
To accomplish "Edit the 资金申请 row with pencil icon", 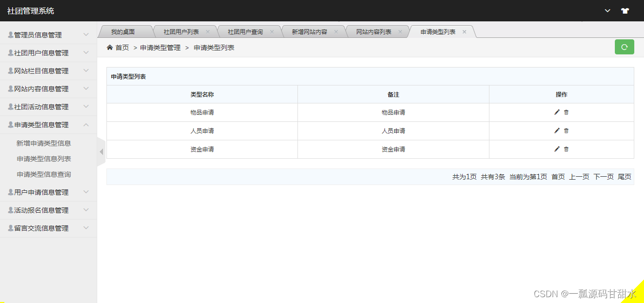I will pos(557,149).
